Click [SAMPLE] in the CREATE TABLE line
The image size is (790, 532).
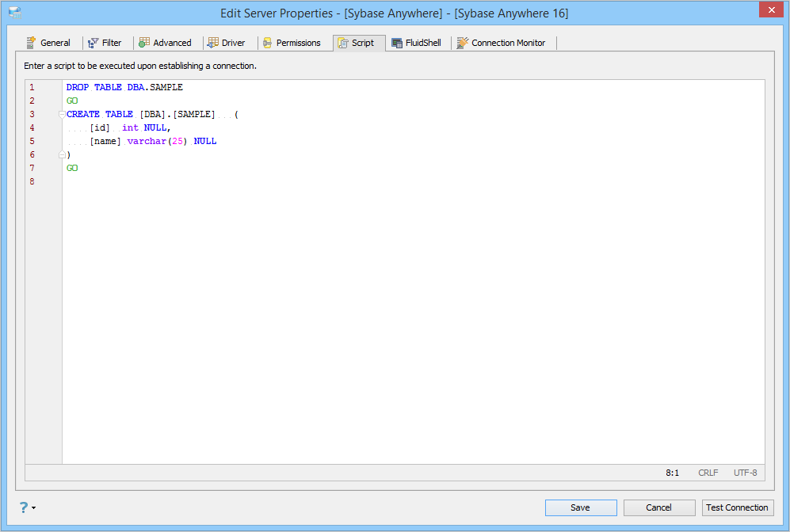(194, 114)
